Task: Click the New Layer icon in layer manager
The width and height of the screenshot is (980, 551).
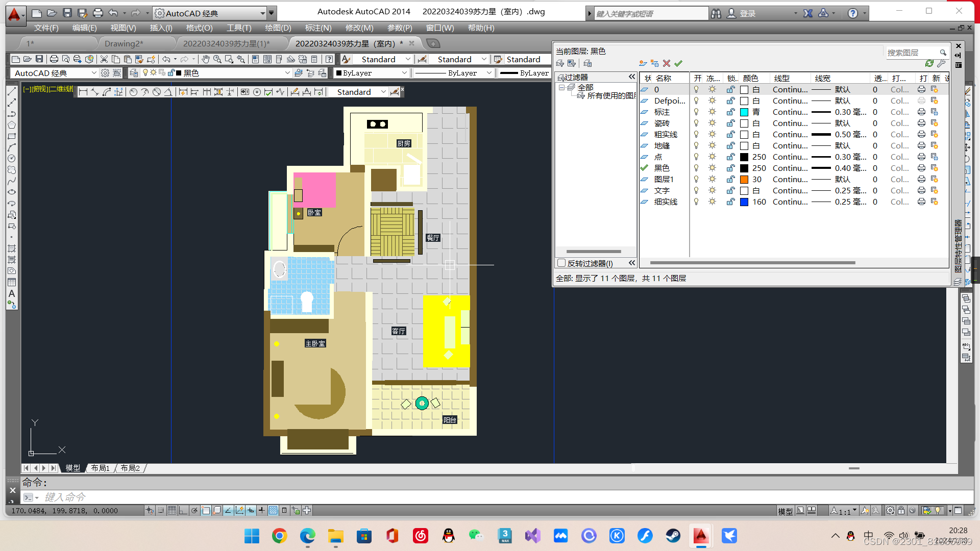Action: (643, 63)
